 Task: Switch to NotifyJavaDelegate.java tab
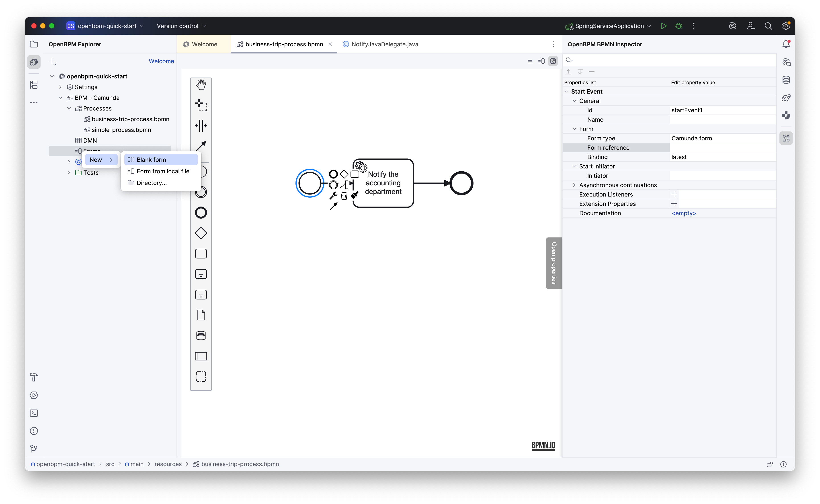coord(381,44)
